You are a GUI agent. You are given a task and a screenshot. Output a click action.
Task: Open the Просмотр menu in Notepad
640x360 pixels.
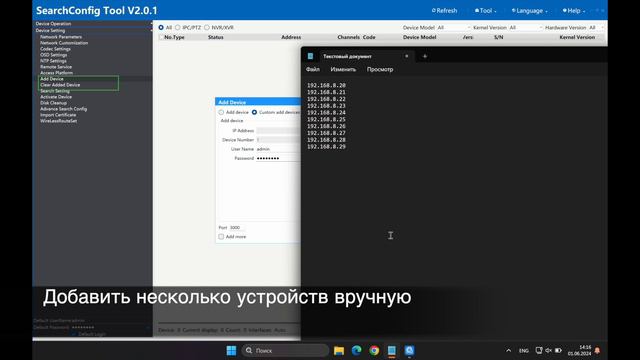coord(380,69)
